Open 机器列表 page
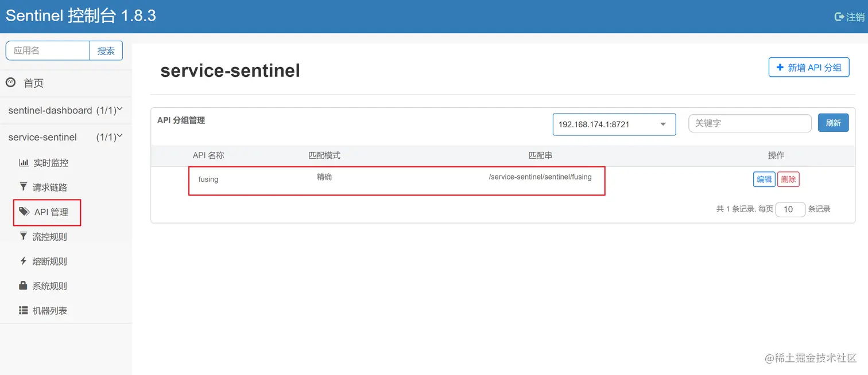 tap(50, 311)
